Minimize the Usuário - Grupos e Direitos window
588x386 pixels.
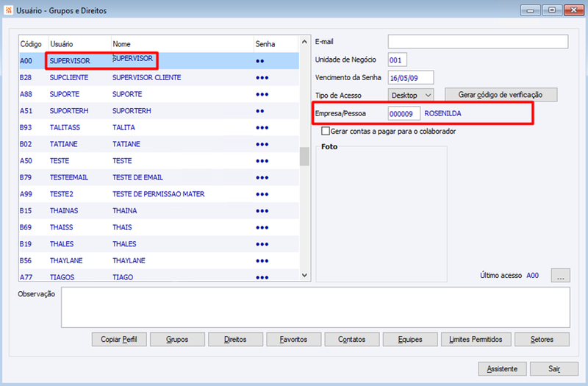tap(530, 10)
